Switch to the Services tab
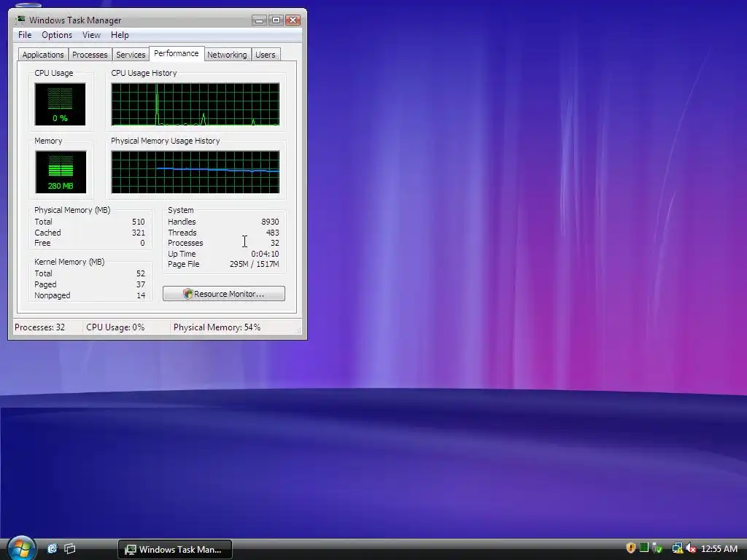 point(131,55)
